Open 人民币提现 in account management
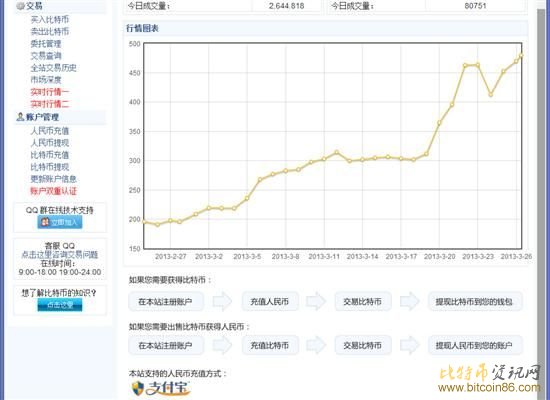The width and height of the screenshot is (550, 400). click(49, 143)
